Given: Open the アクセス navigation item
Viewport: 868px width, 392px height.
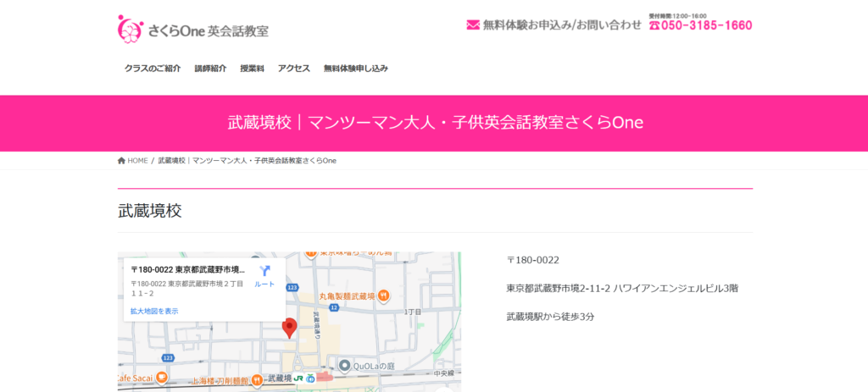Looking at the screenshot, I should tap(294, 69).
